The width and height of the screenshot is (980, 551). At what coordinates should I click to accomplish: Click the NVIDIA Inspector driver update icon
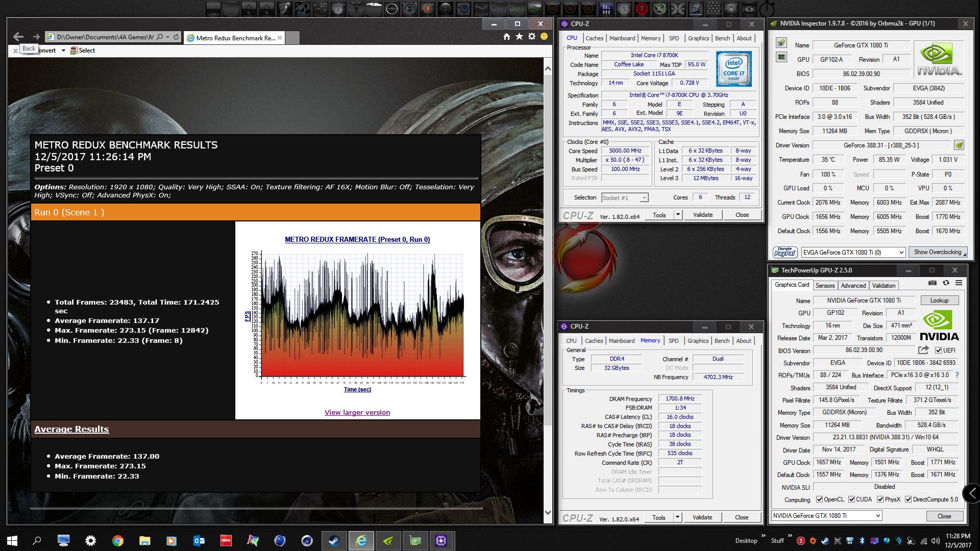point(959,145)
